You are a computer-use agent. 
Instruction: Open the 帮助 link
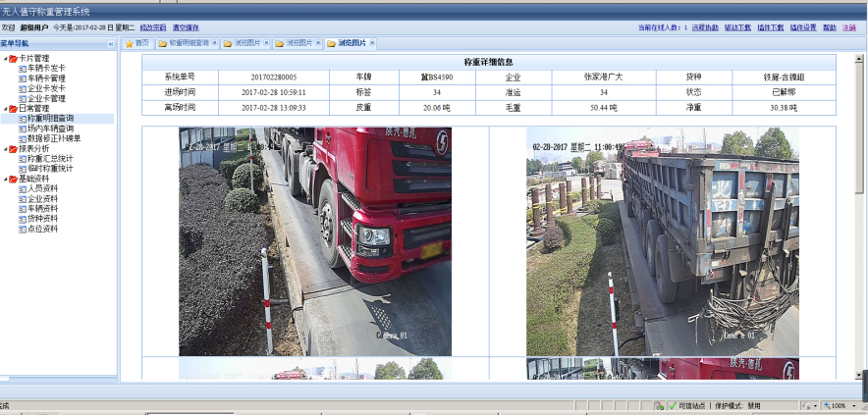830,27
